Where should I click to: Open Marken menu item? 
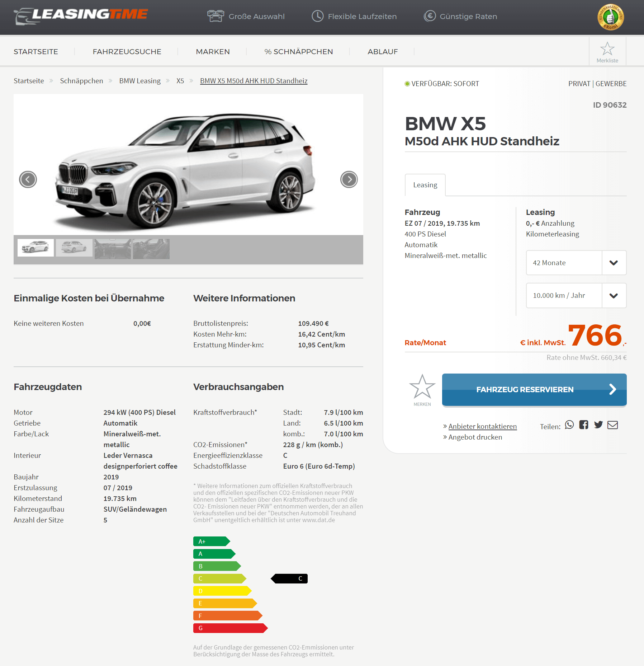click(213, 52)
